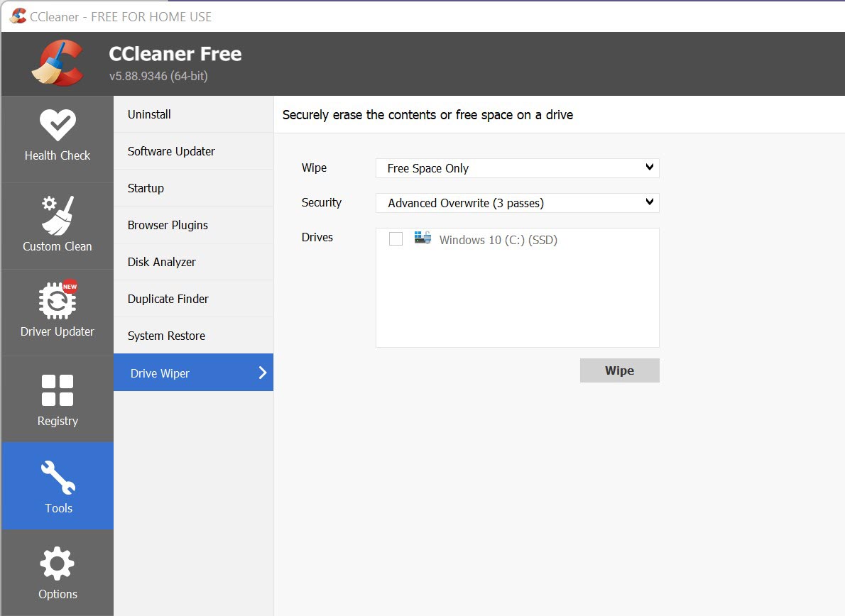Click the CCleaner Free title text
Screen dimensions: 845x616
(175, 54)
